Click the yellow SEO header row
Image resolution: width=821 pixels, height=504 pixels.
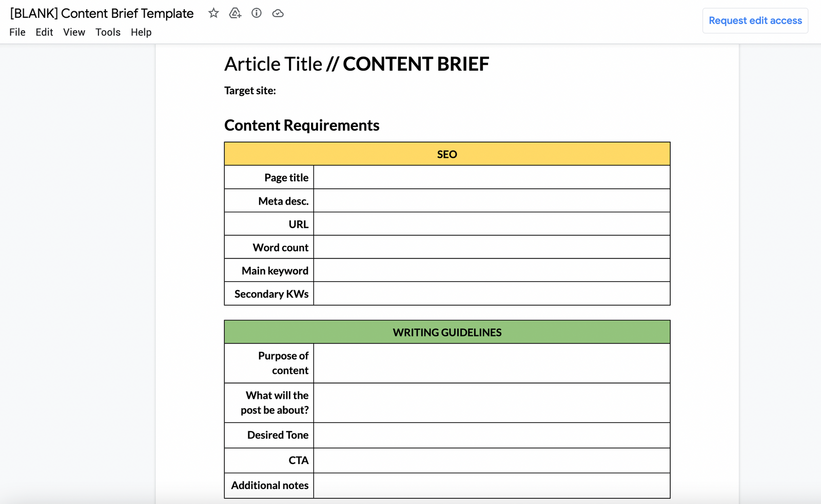click(x=446, y=153)
